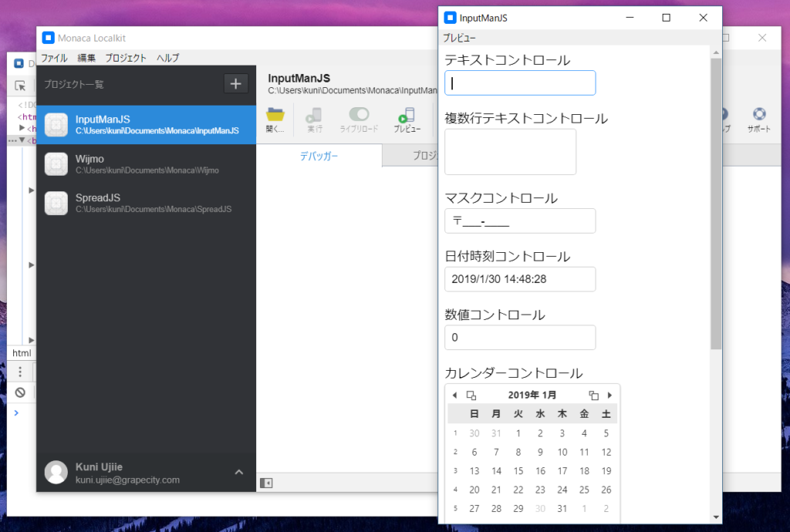Select January 26 in the calendar

pyautogui.click(x=606, y=490)
